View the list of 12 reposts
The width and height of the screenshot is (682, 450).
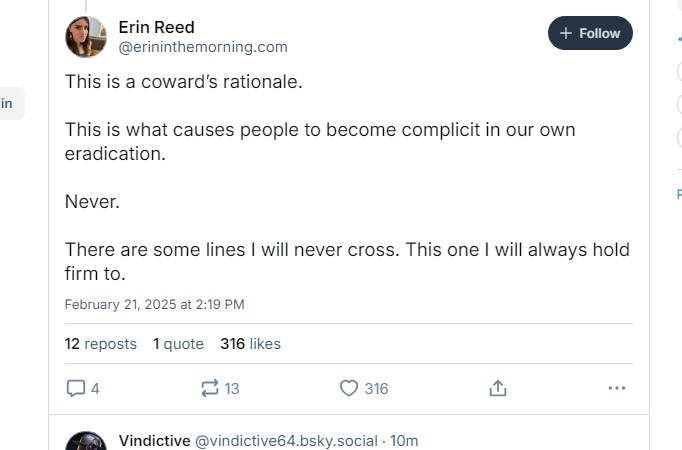pos(101,344)
